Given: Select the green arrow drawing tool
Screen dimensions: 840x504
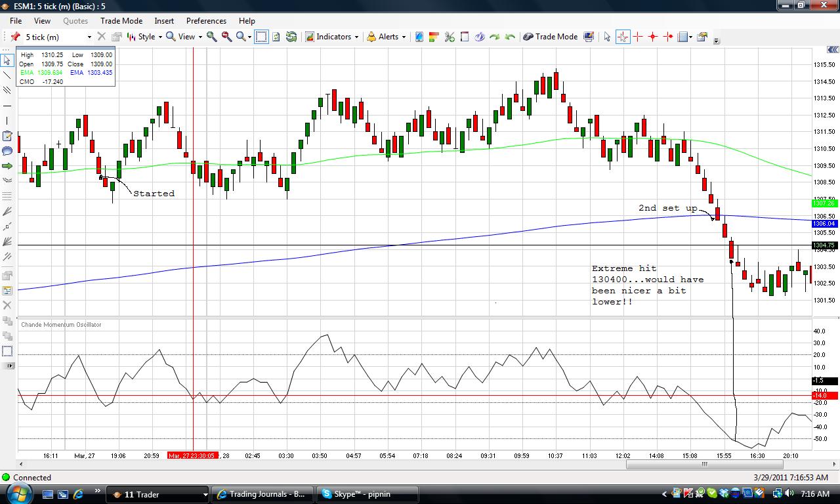Looking at the screenshot, I should tap(7, 166).
